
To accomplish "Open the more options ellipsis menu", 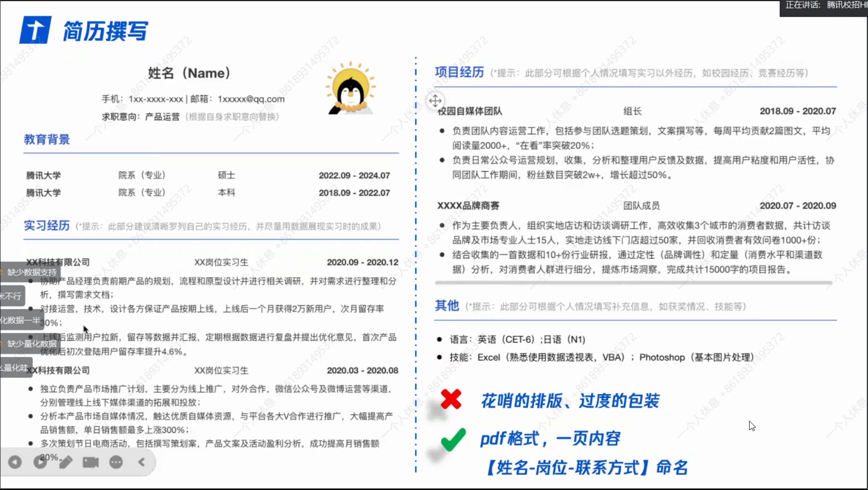I will coord(116,462).
